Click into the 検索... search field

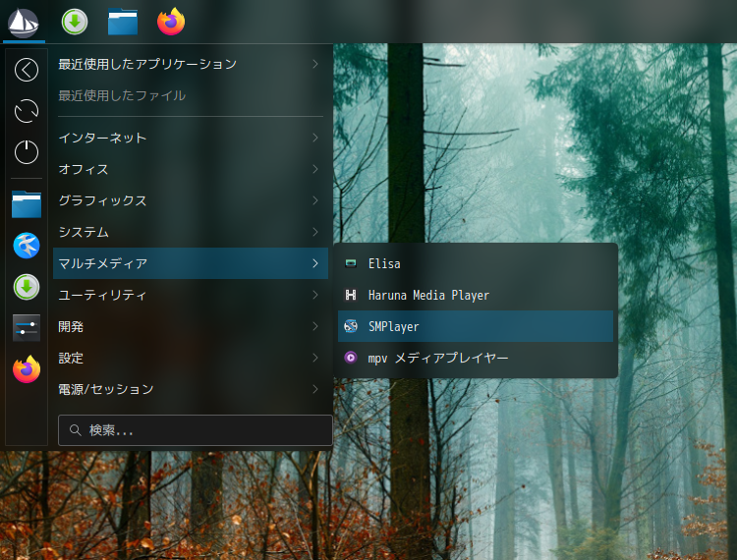[196, 430]
